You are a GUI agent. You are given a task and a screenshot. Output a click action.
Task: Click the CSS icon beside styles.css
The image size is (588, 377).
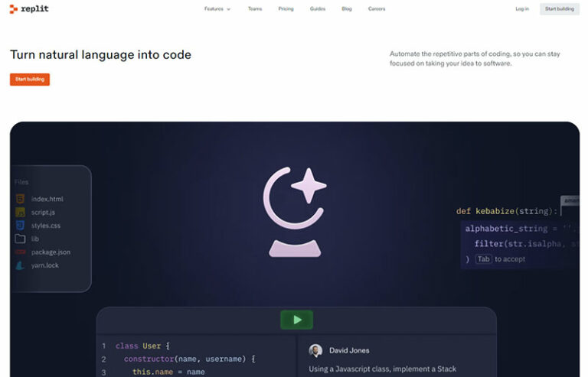[20, 226]
